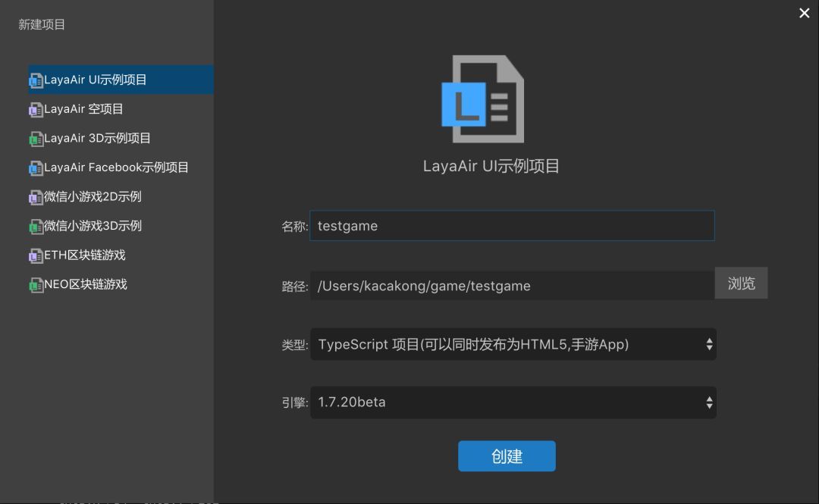Click the ETH区块链游戏 icon
This screenshot has height=504, width=819.
click(36, 255)
